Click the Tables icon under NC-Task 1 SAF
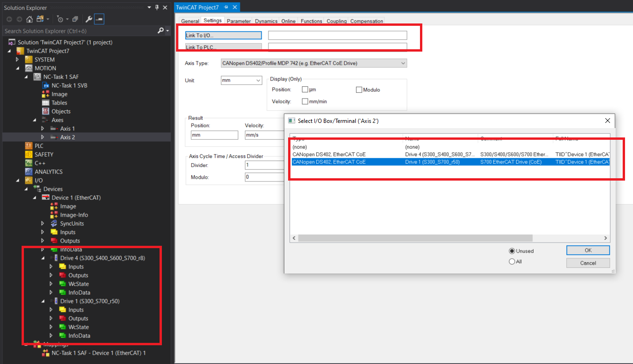633x364 pixels. coord(46,103)
